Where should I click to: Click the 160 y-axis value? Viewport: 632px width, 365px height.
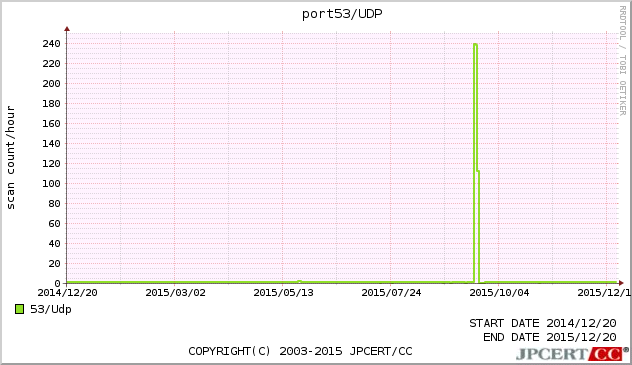click(x=52, y=124)
